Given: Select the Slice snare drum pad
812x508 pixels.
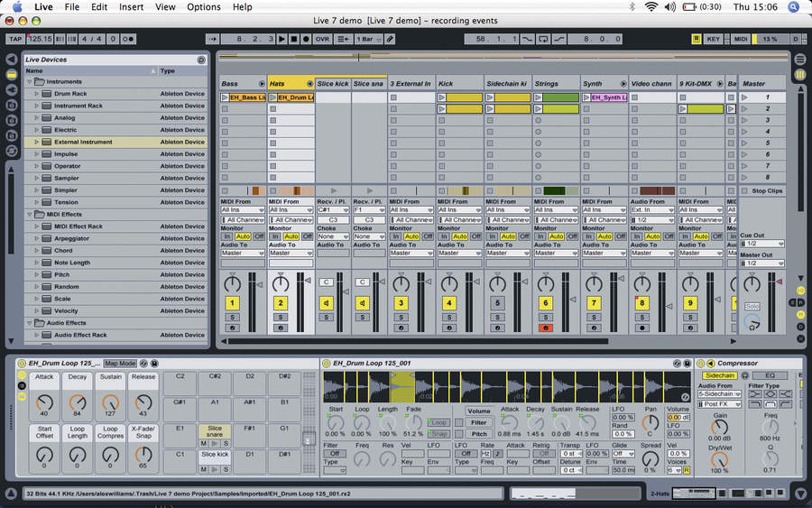Looking at the screenshot, I should pos(215,431).
